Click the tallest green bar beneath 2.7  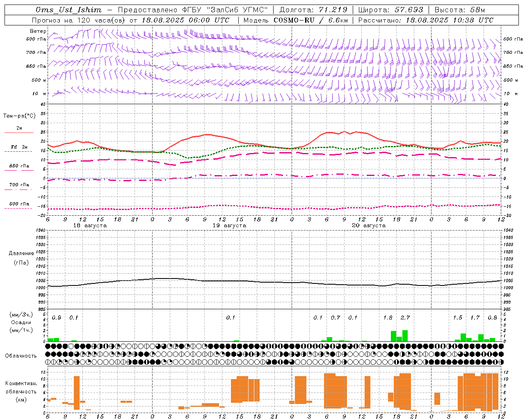(x=405, y=336)
